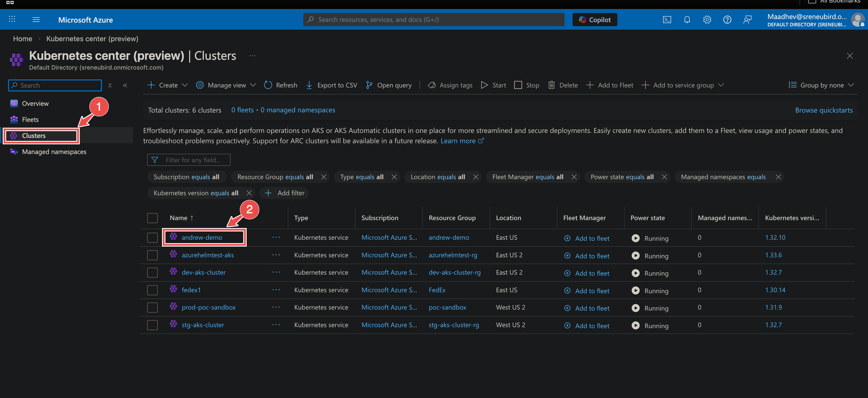Open the notifications bell
Viewport: 868px width, 398px height.
[687, 20]
